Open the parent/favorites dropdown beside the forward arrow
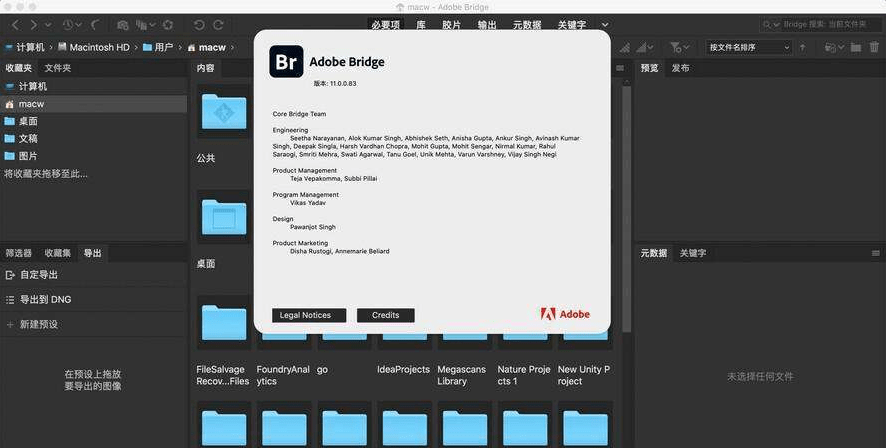Viewport: 886px width, 448px height. 48,25
